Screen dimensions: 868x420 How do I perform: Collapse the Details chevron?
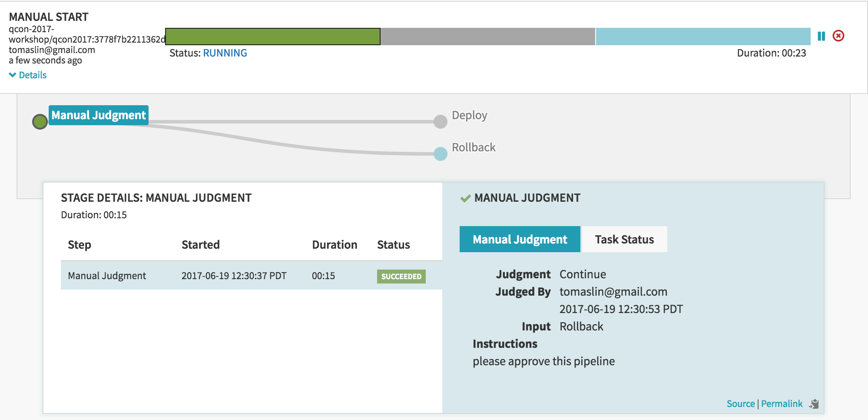tap(13, 75)
